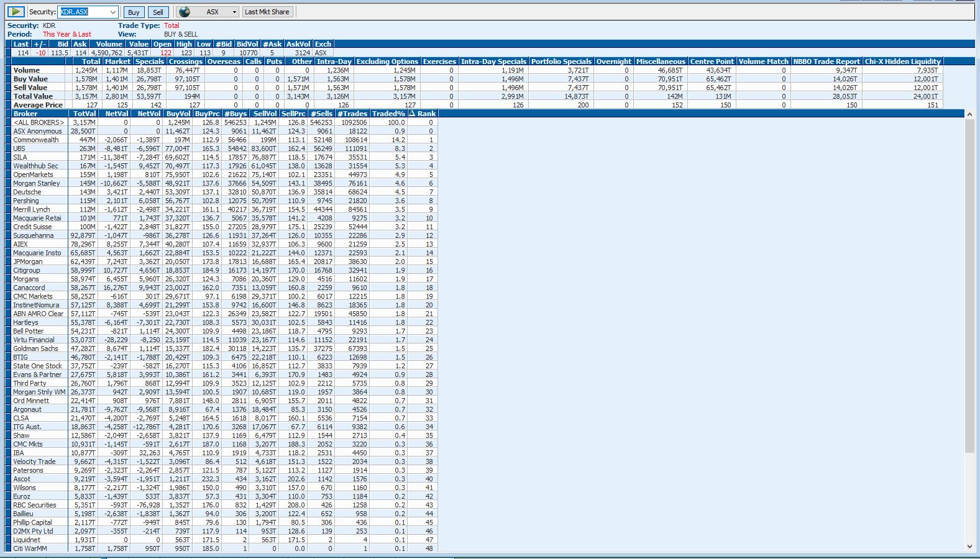Image resolution: width=980 pixels, height=559 pixels.
Task: Click the Average Price row label
Action: click(38, 105)
